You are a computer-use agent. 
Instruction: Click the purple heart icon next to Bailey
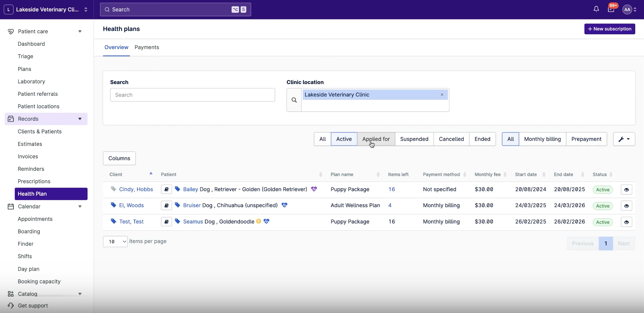(314, 189)
